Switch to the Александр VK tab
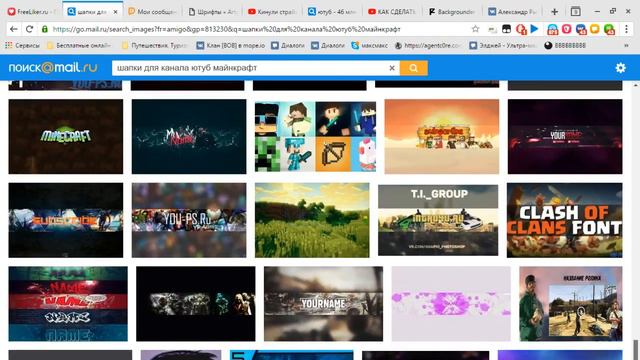This screenshot has height=360, width=640. (x=513, y=12)
